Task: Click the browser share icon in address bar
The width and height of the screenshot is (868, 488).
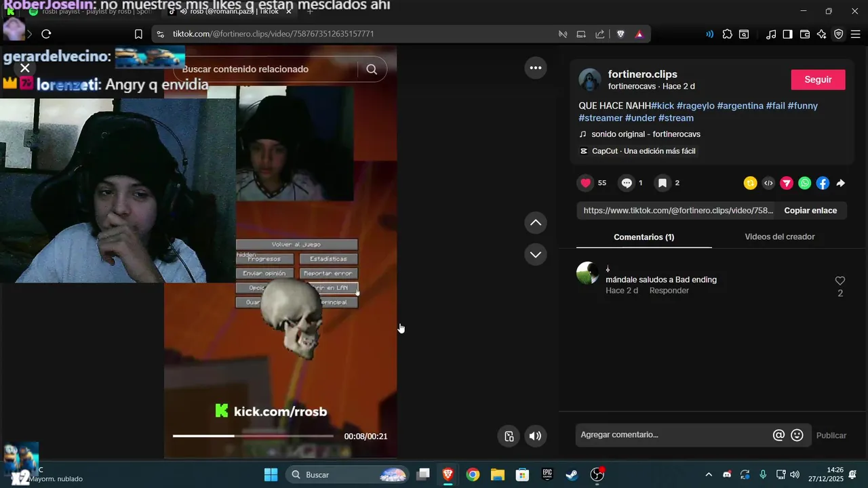Action: (x=600, y=34)
